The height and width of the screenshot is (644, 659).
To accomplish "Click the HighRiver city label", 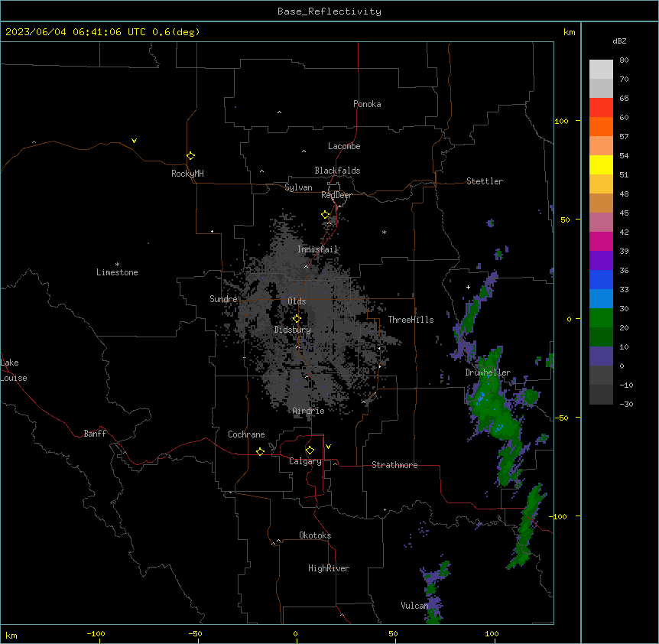I will point(329,568).
